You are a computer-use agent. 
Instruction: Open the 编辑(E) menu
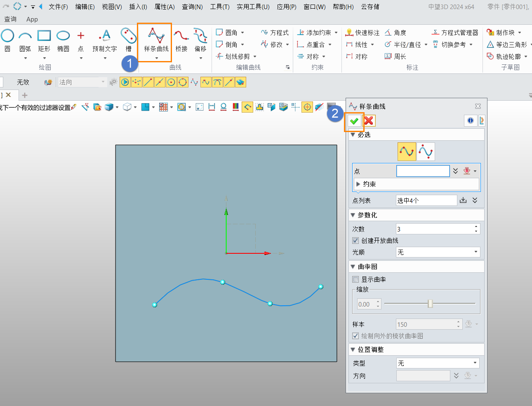click(x=85, y=7)
